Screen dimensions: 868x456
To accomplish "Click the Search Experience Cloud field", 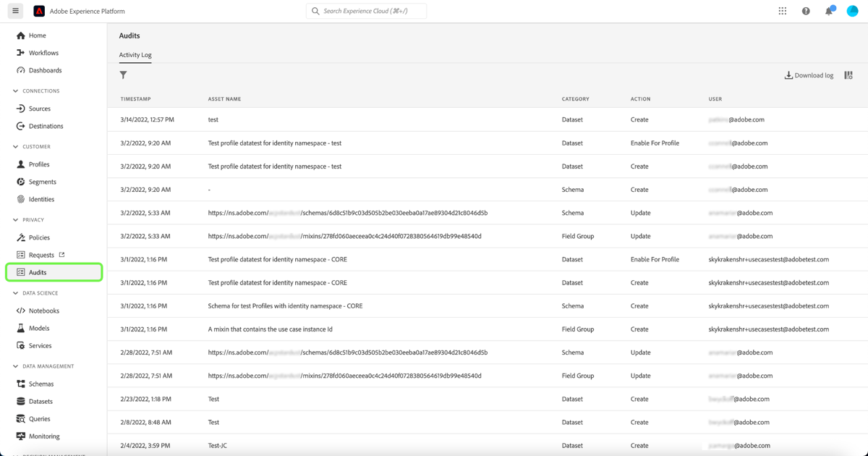I will tap(365, 10).
